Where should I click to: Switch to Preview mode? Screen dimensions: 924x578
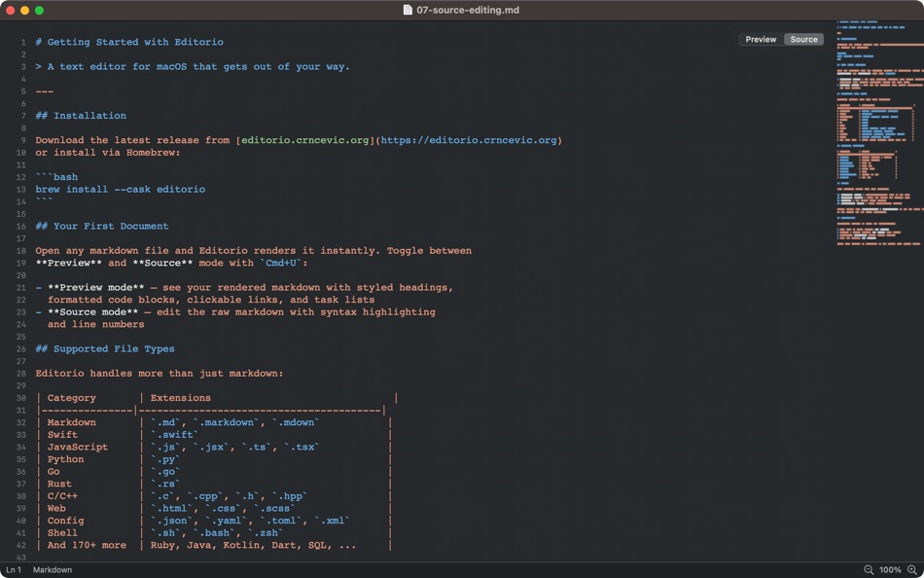point(761,40)
